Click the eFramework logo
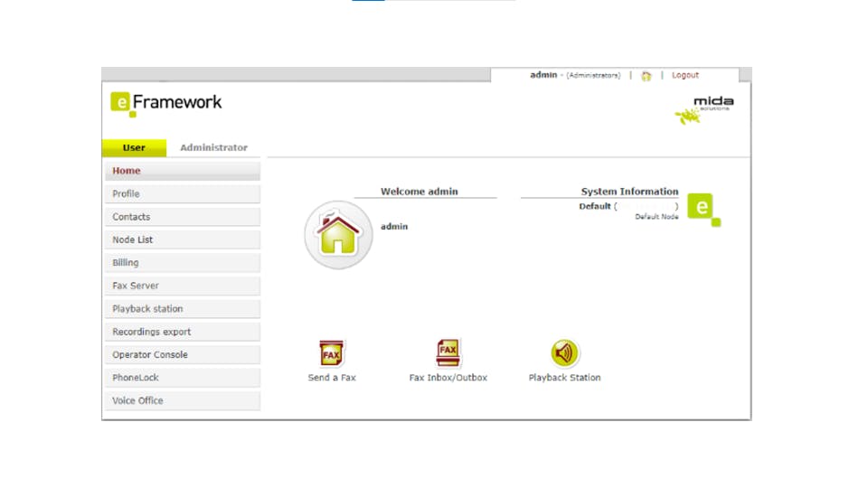The width and height of the screenshot is (868, 488). click(166, 103)
